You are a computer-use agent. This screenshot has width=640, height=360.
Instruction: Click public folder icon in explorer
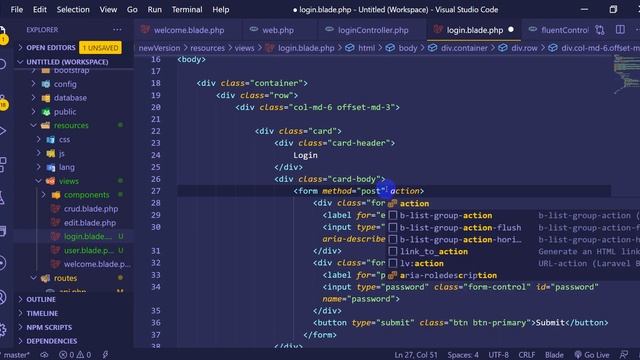46,112
